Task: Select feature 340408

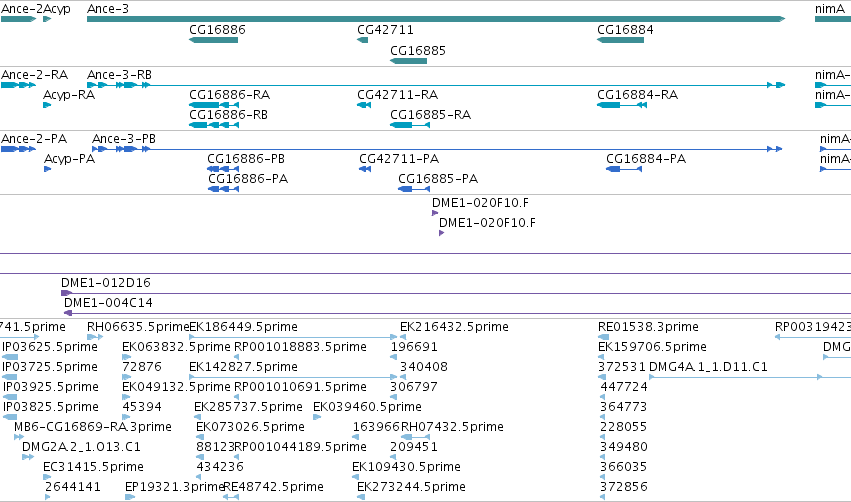Action: [403, 377]
